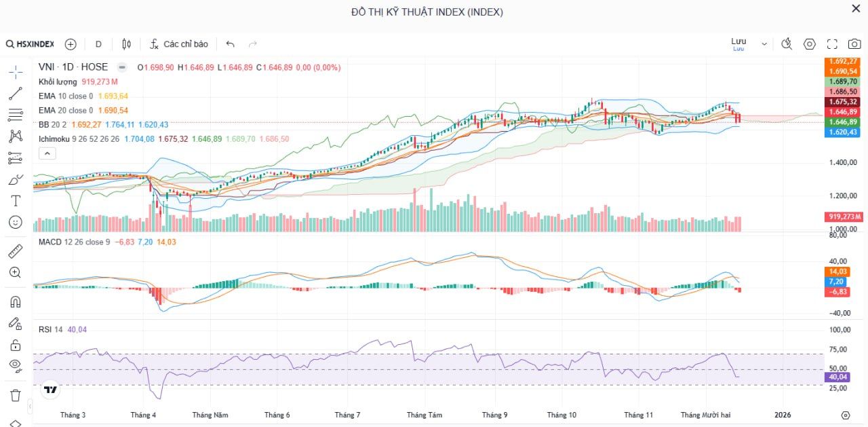Select the crosshair cursor tool
Screen dimensions: 868x427
15,71
